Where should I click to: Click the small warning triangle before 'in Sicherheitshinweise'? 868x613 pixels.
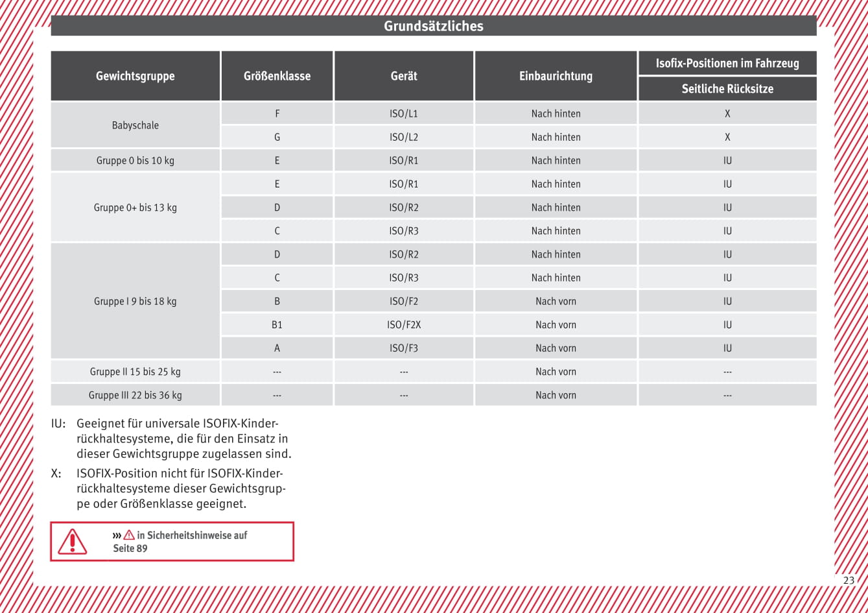tap(129, 535)
